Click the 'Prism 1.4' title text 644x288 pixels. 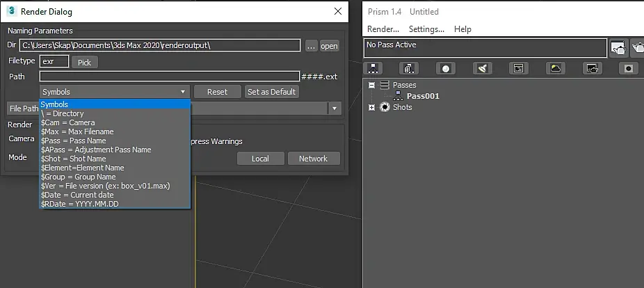click(385, 12)
